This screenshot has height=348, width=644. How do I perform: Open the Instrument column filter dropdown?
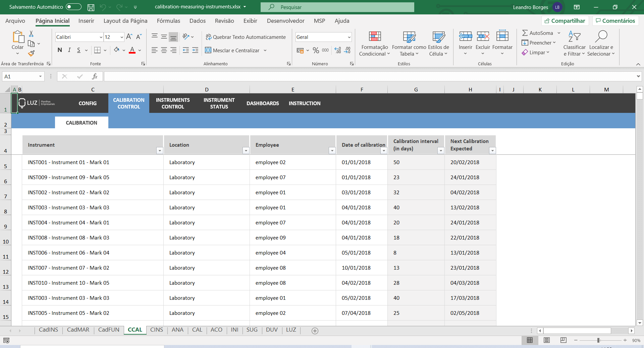(160, 151)
